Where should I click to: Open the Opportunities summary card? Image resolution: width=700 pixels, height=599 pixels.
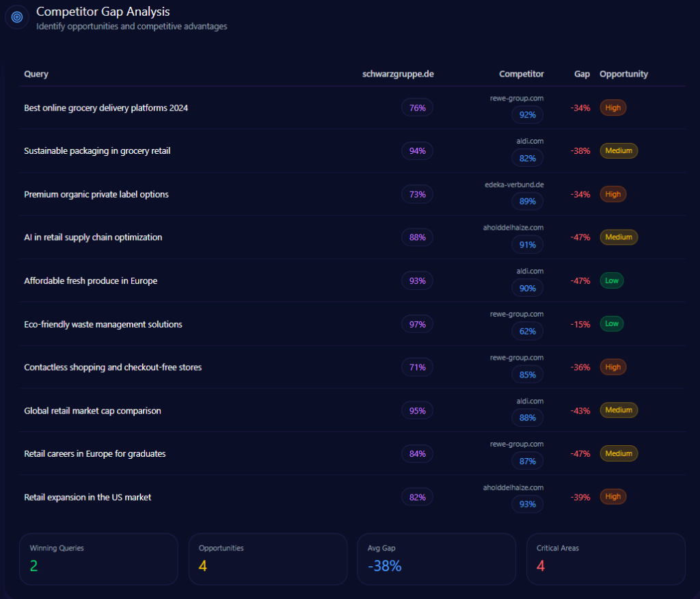coord(267,559)
